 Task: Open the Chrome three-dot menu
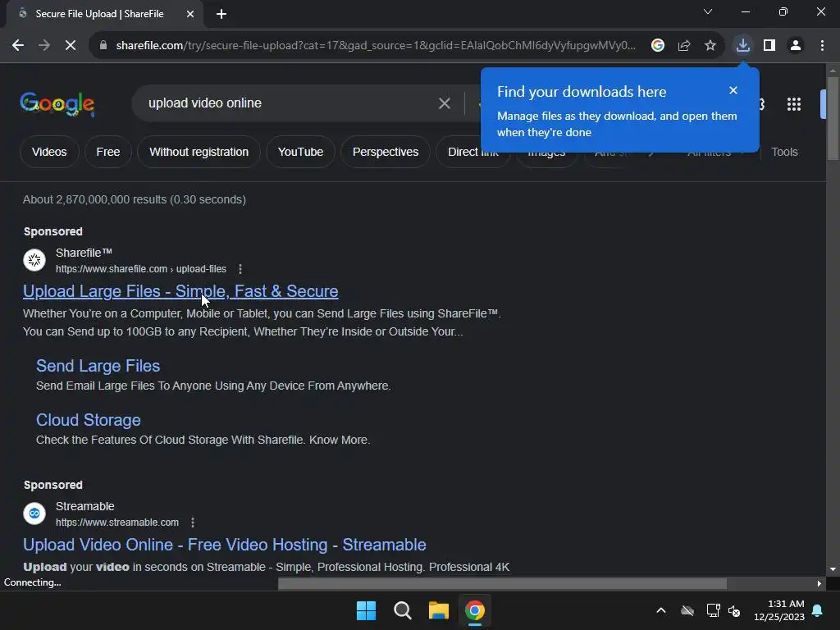tap(822, 46)
